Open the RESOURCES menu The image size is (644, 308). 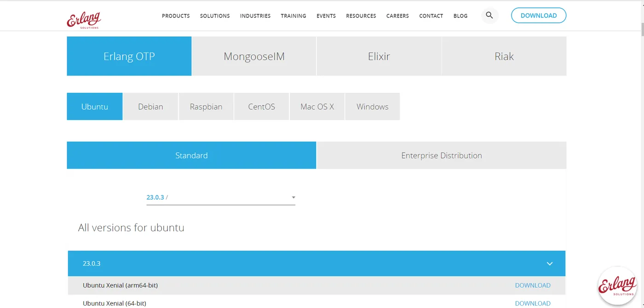click(x=361, y=16)
